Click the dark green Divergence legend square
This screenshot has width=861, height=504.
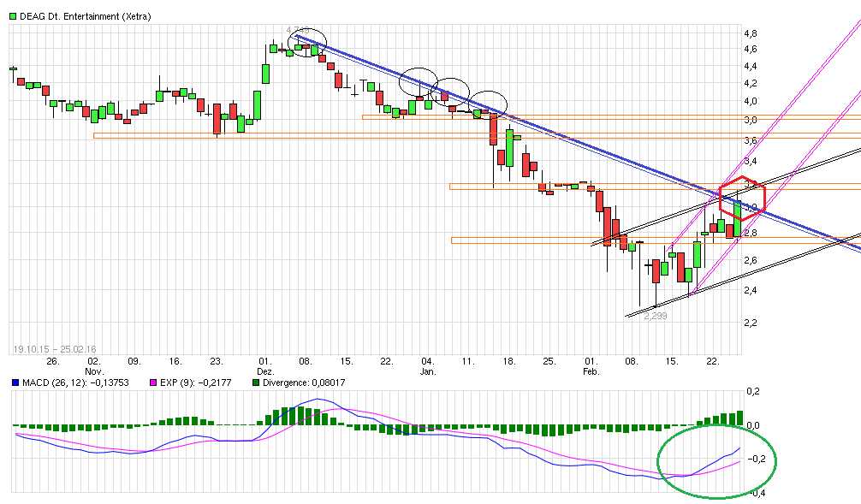click(x=256, y=382)
